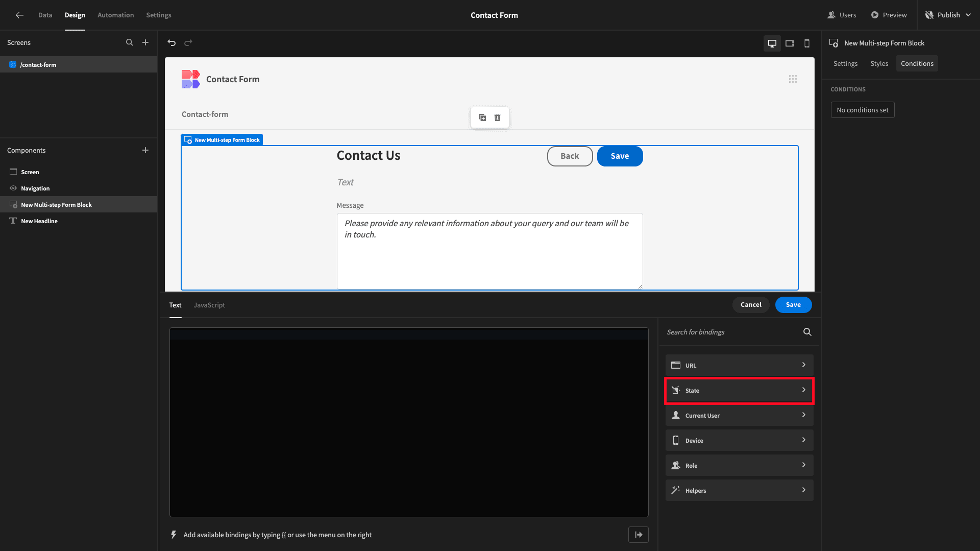Focus the Search for bindings field

[x=732, y=332]
